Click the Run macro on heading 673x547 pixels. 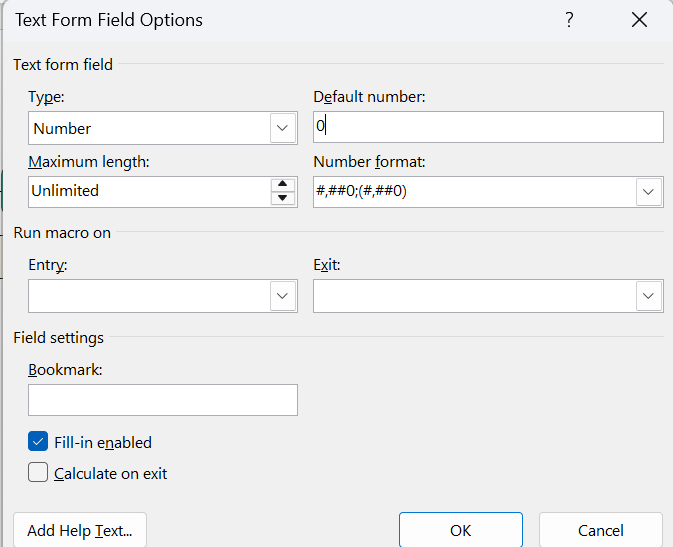[x=62, y=233]
